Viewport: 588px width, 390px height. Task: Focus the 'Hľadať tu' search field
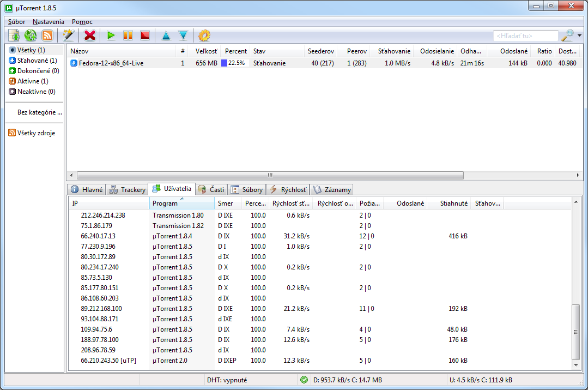coord(525,35)
